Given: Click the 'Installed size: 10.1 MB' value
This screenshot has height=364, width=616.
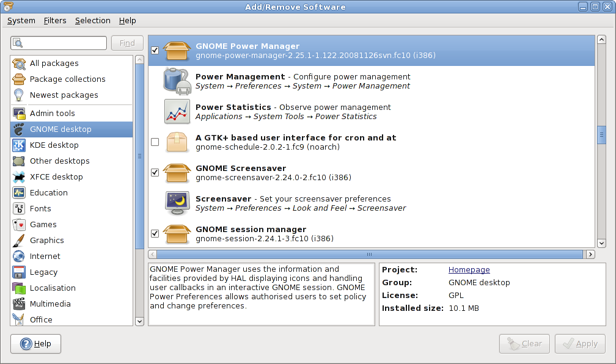Looking at the screenshot, I should click(x=464, y=308).
